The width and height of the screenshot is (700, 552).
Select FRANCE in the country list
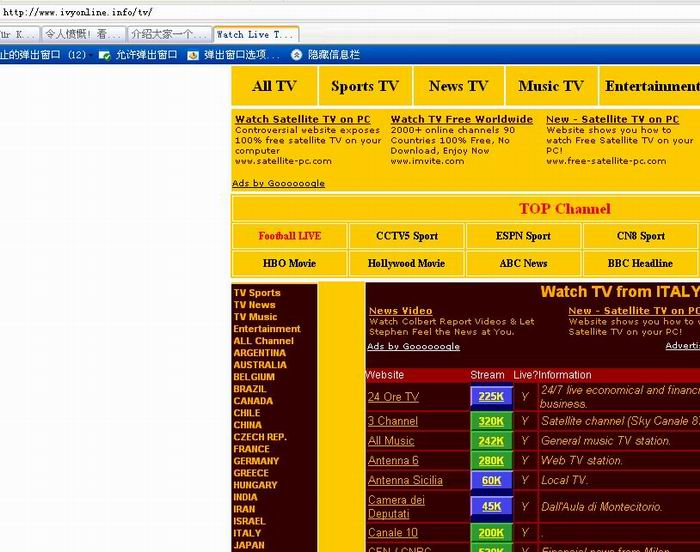coord(251,449)
